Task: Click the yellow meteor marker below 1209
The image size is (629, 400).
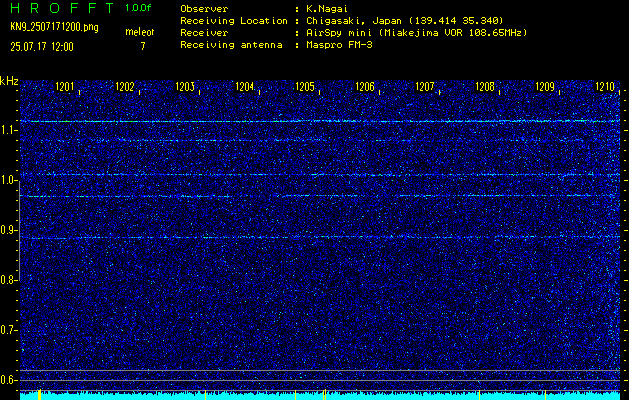Action: tap(545, 395)
